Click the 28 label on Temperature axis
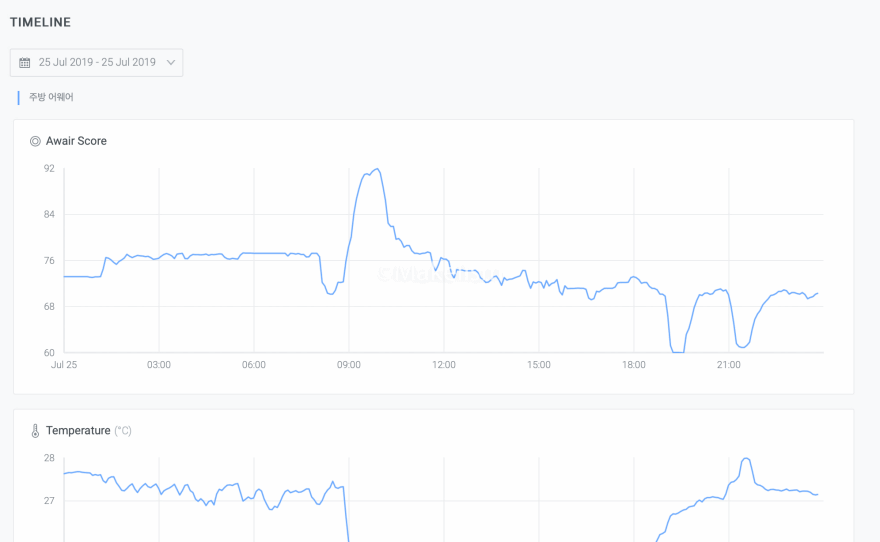 pyautogui.click(x=49, y=458)
